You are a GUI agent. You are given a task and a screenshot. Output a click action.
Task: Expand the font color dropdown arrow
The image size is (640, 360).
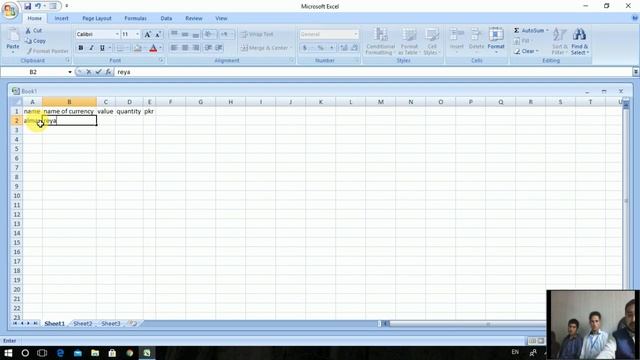[x=160, y=48]
